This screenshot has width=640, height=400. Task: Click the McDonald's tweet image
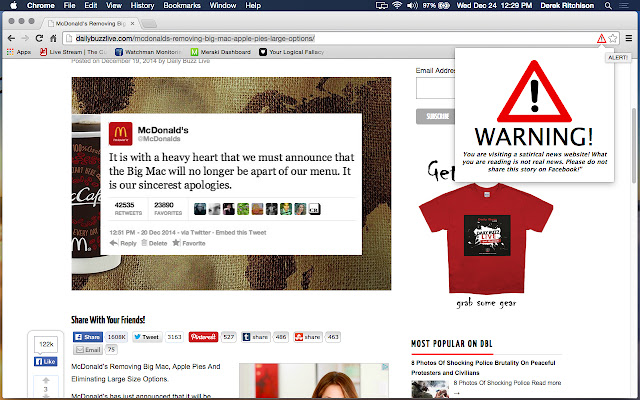[231, 184]
